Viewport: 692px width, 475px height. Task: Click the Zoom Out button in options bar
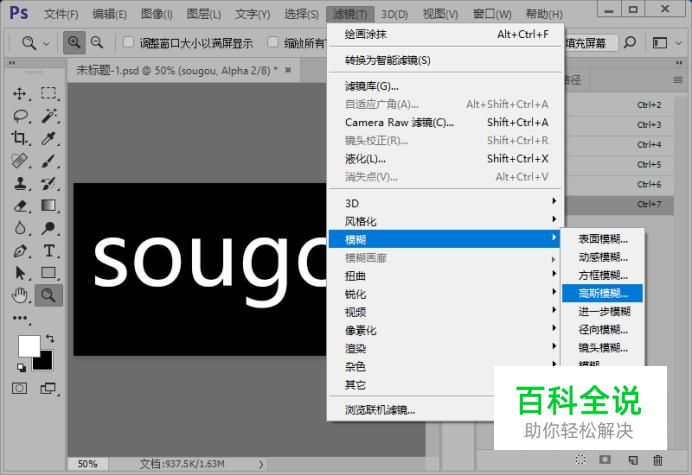point(97,42)
